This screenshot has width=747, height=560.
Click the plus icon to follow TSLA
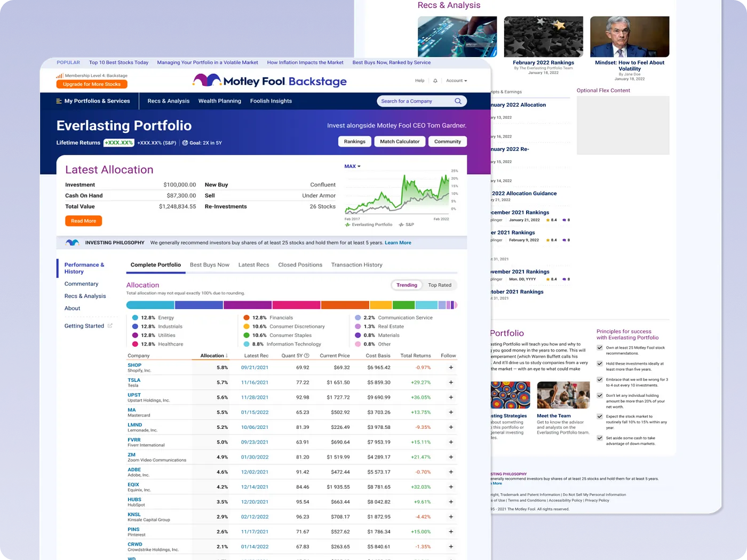pos(451,382)
